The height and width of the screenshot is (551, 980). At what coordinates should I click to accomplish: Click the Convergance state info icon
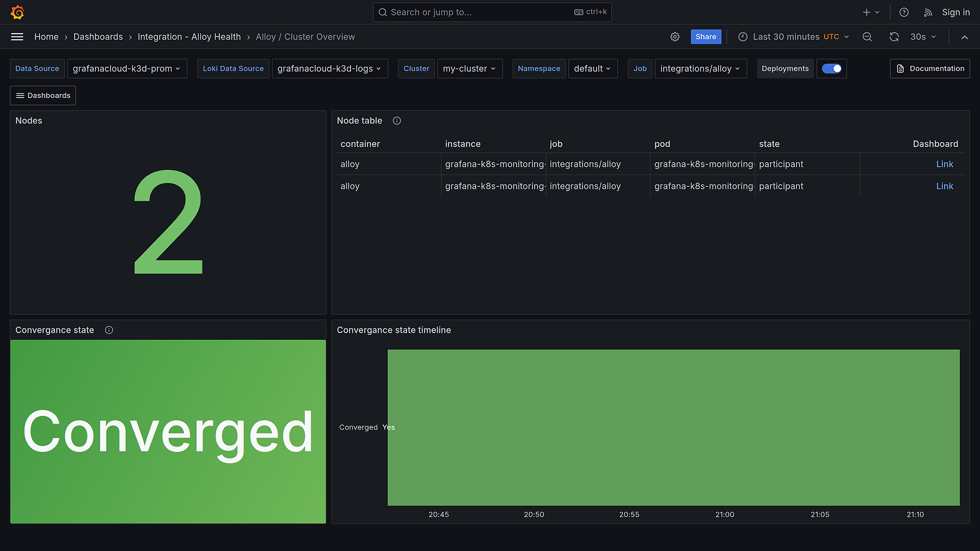coord(109,330)
